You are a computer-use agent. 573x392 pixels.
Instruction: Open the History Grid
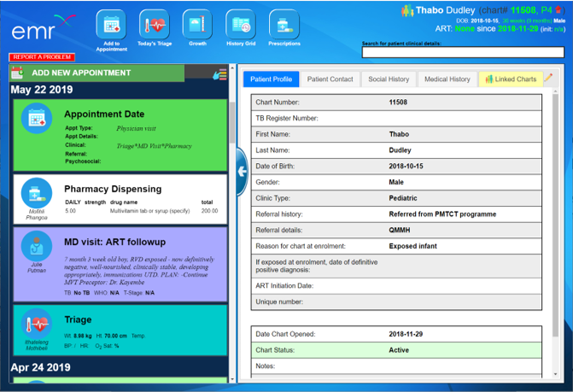(x=241, y=26)
